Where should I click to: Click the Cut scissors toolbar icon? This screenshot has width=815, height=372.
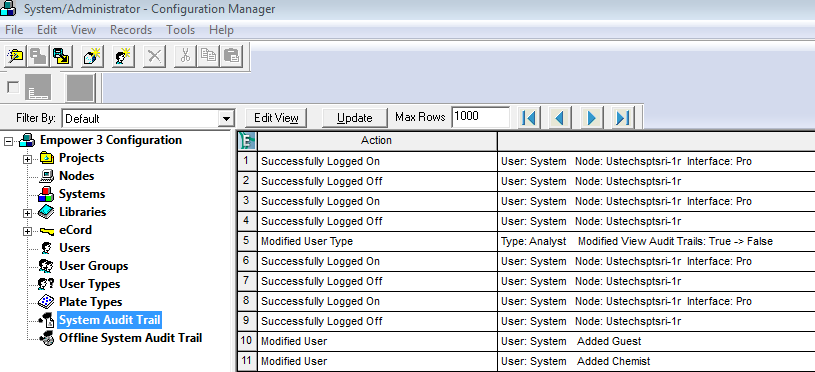tap(185, 56)
